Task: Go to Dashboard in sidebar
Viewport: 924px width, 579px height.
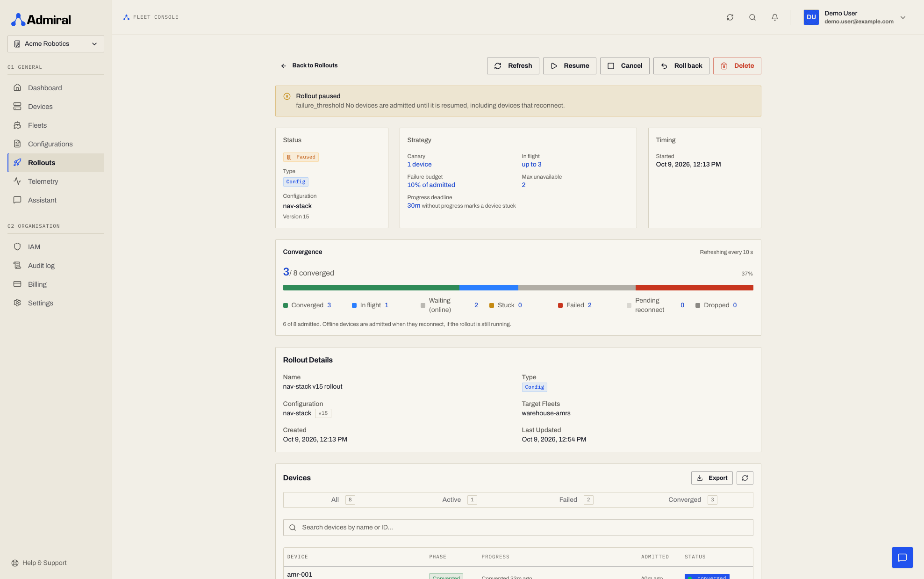Action: click(x=56, y=88)
